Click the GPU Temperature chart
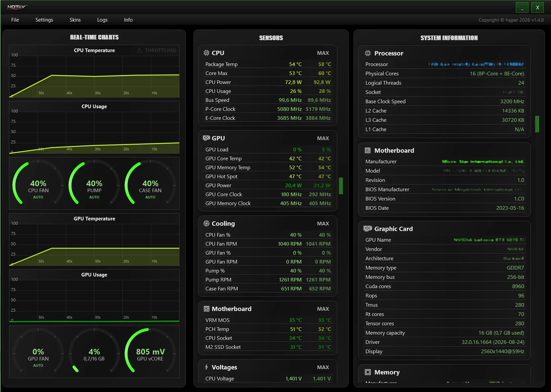This screenshot has width=551, height=392. coord(94,240)
